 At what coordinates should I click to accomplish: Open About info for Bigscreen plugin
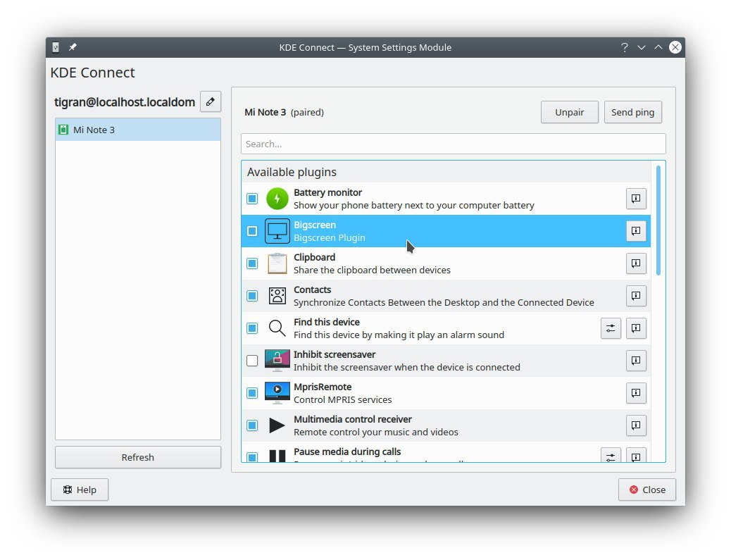[636, 231]
